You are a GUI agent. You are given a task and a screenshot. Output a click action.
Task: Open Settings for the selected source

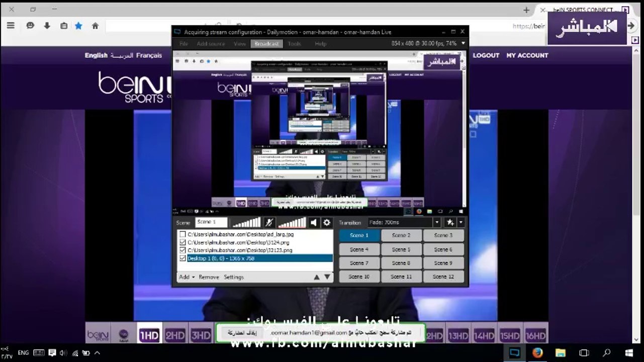234,277
